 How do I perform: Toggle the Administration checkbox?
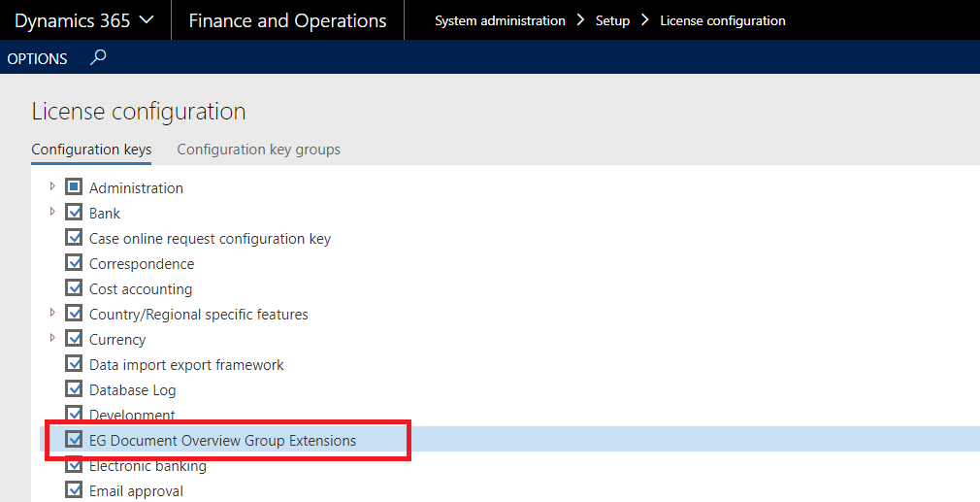point(74,187)
